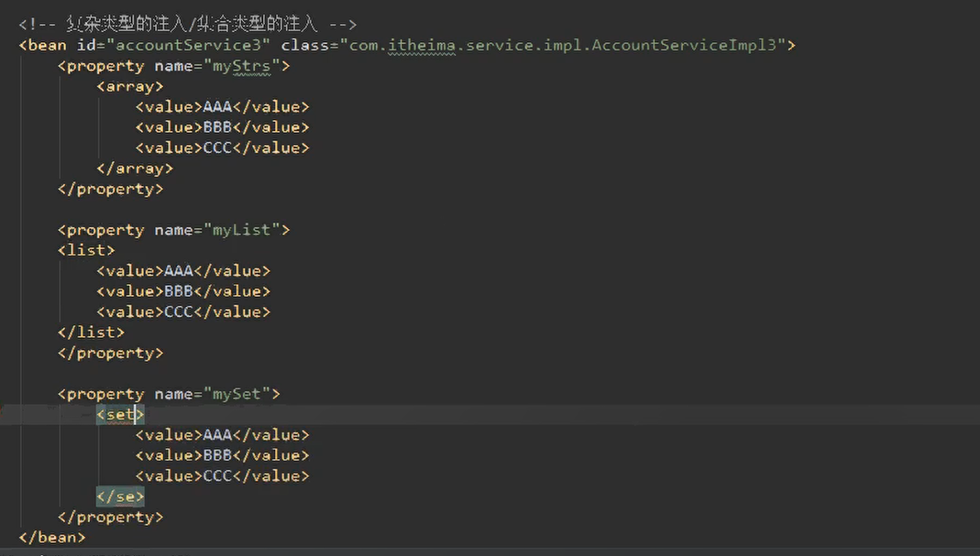Click the opening <array> tag
The height and width of the screenshot is (556, 980).
point(130,86)
